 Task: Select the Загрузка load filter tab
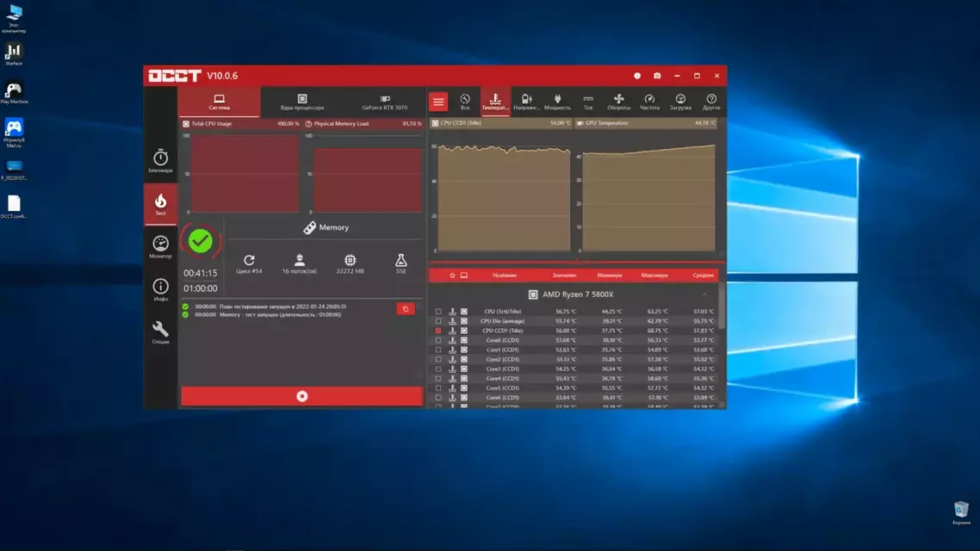680,102
